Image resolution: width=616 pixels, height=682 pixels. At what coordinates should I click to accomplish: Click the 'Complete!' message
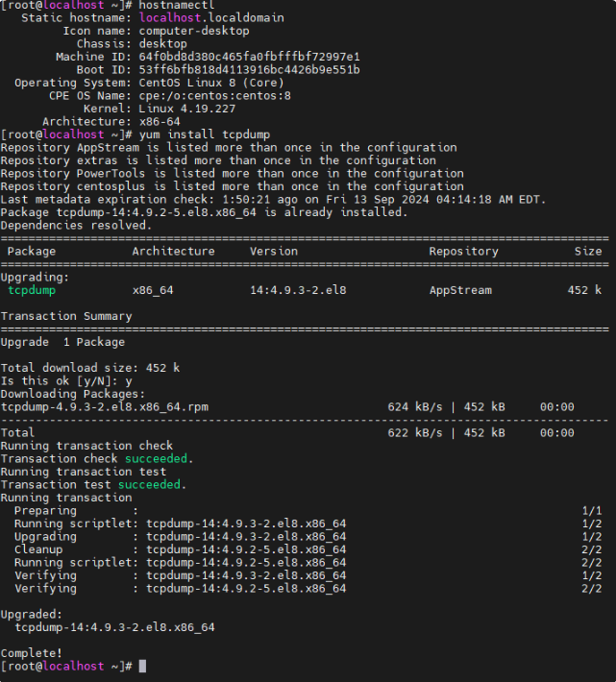[x=32, y=653]
